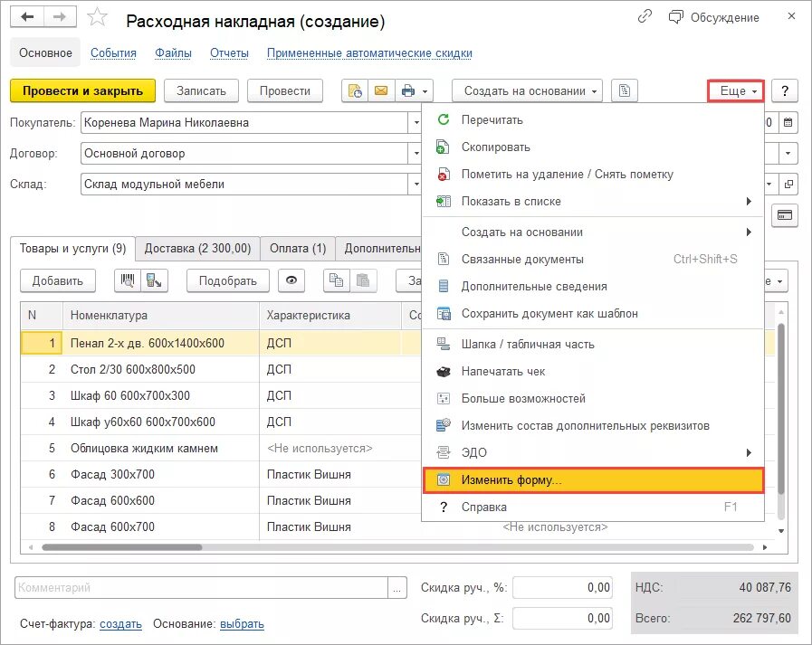Open Примененные автоматические скидки link

tap(369, 52)
